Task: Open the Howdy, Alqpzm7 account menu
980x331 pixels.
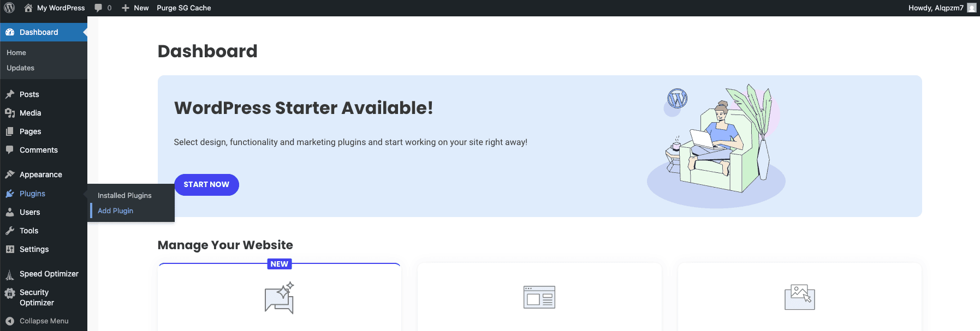Action: point(936,8)
